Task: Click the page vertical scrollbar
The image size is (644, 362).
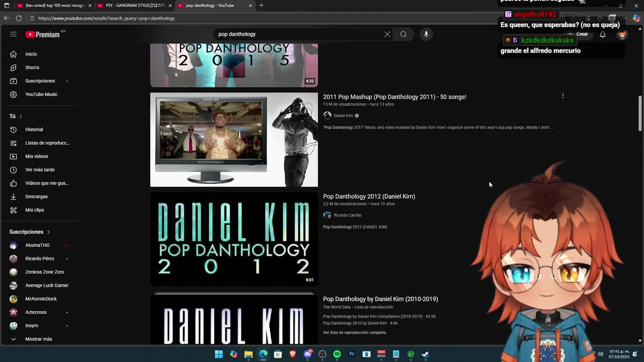Action: click(640, 113)
